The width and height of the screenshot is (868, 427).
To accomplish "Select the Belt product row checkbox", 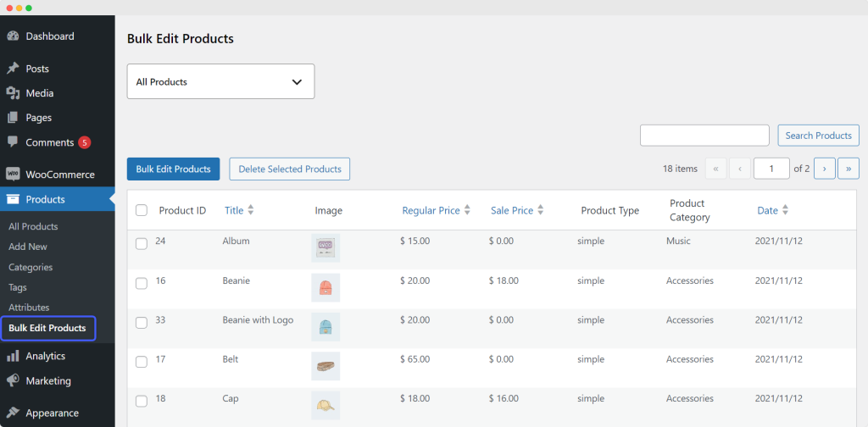I will pos(142,361).
